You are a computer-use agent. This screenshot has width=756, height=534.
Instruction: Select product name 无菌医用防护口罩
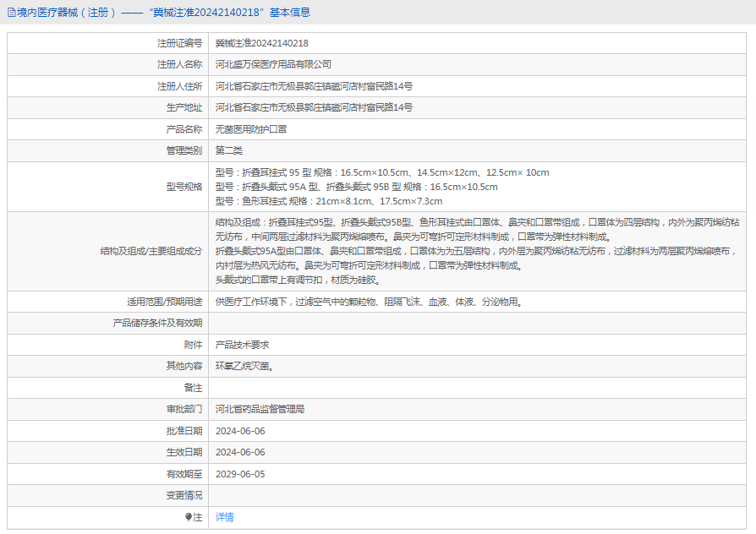pos(251,129)
